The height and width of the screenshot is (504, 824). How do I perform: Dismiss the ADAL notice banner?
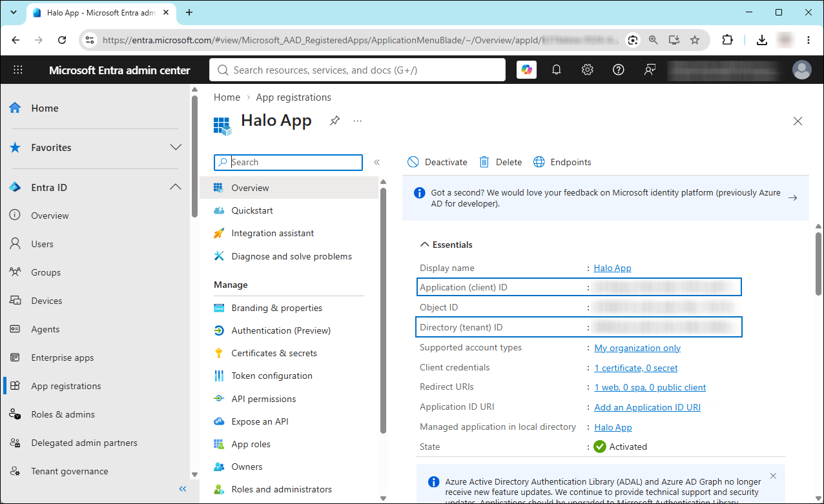(x=773, y=476)
